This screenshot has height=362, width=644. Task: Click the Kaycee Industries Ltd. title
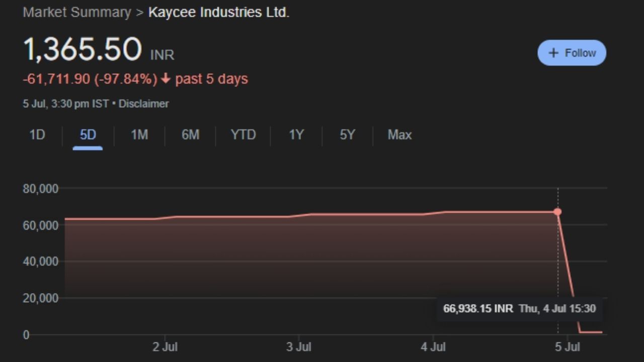click(x=219, y=13)
